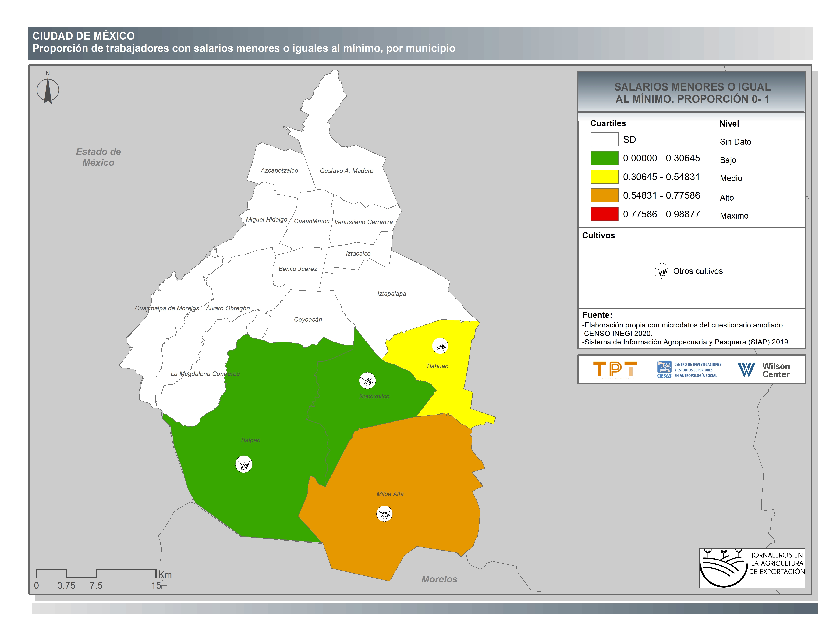Click the crop icon in Milpa Alta
Viewport: 833px width, 644px height.
384,513
